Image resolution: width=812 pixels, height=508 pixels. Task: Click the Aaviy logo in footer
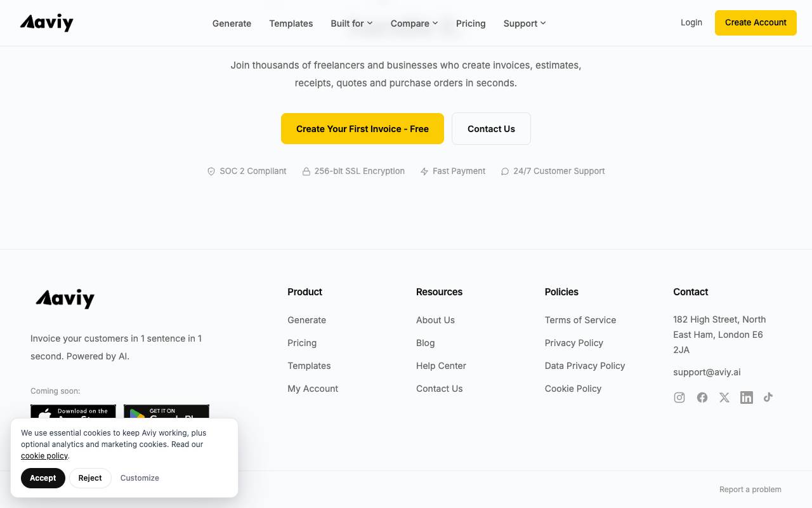(x=65, y=298)
